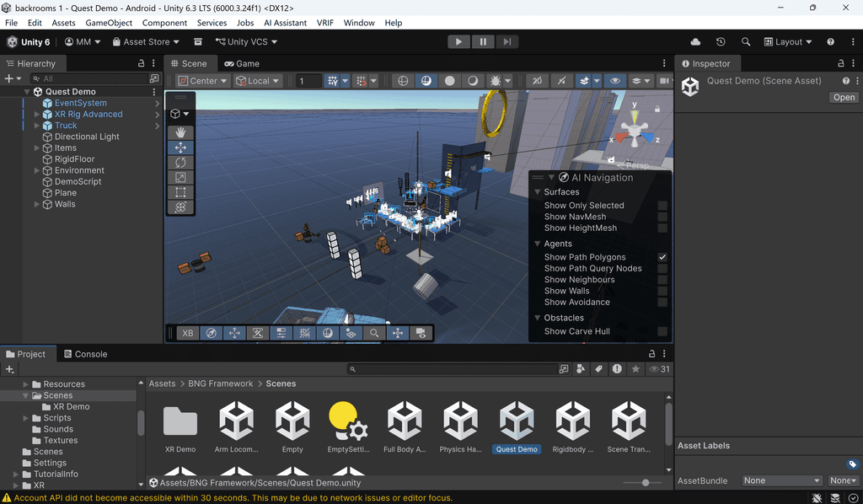Click the shaded globe icon in bottom overlay bar

point(328,333)
